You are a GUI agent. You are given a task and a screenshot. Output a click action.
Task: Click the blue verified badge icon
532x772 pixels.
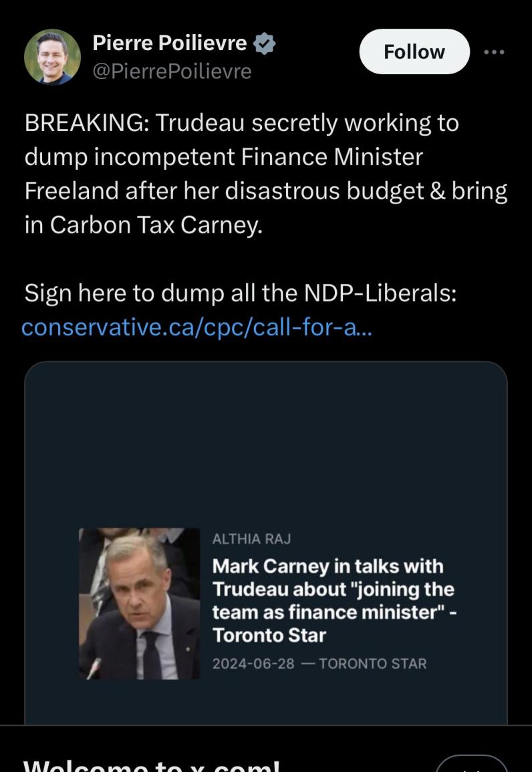pyautogui.click(x=266, y=44)
